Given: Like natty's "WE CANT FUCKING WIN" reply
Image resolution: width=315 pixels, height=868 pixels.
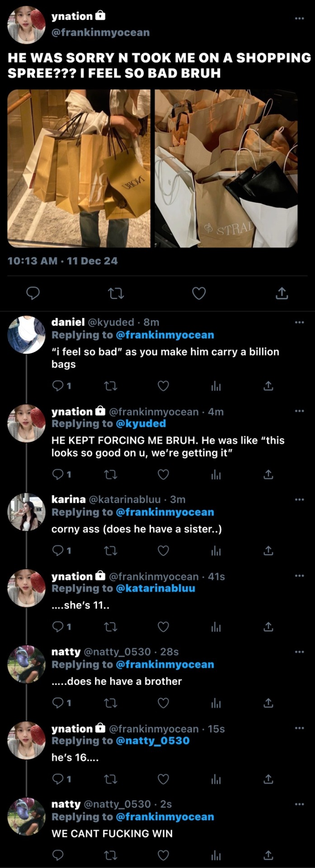Looking at the screenshot, I should tap(163, 855).
